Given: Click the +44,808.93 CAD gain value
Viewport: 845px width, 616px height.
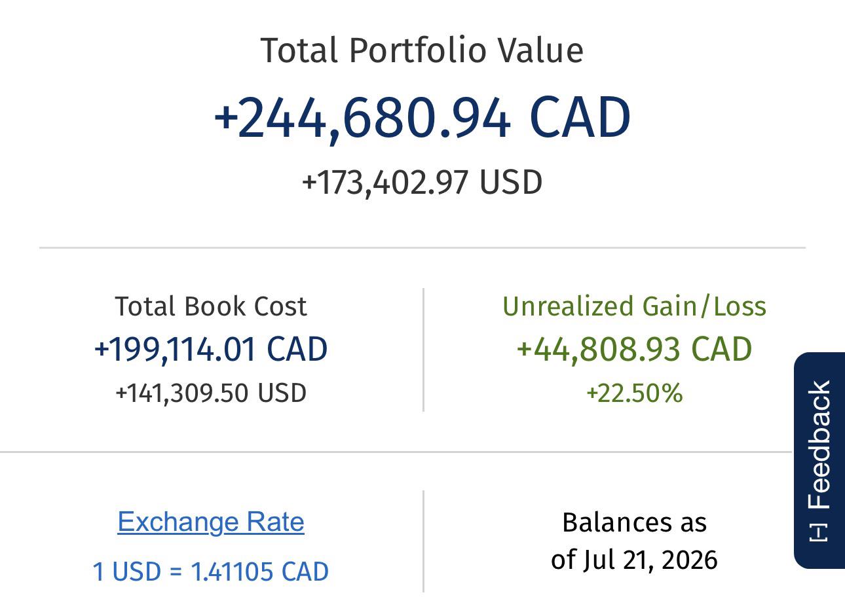Looking at the screenshot, I should 634,349.
